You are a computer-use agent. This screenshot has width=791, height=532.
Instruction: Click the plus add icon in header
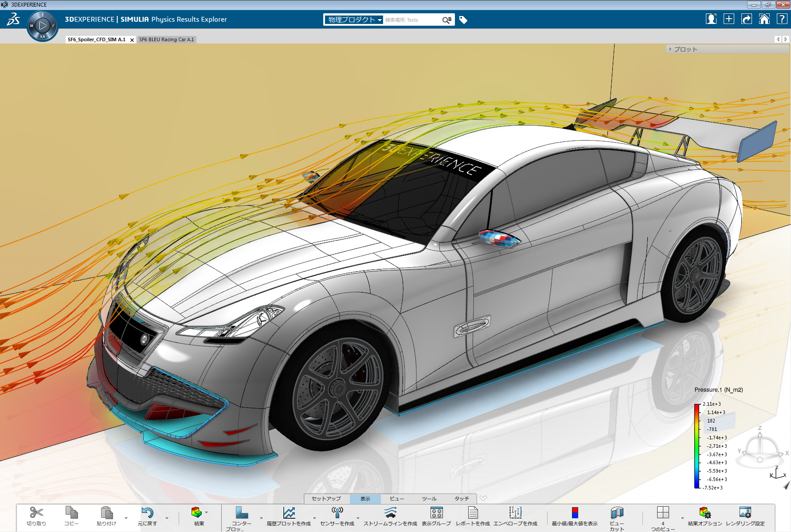[x=729, y=19]
